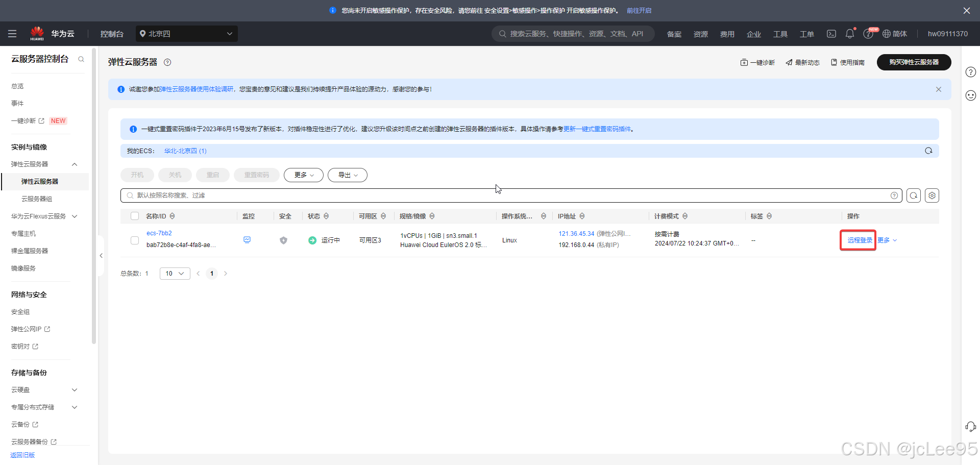Tick checkbox for ecs-7bb2 row
The image size is (980, 465).
coord(135,240)
